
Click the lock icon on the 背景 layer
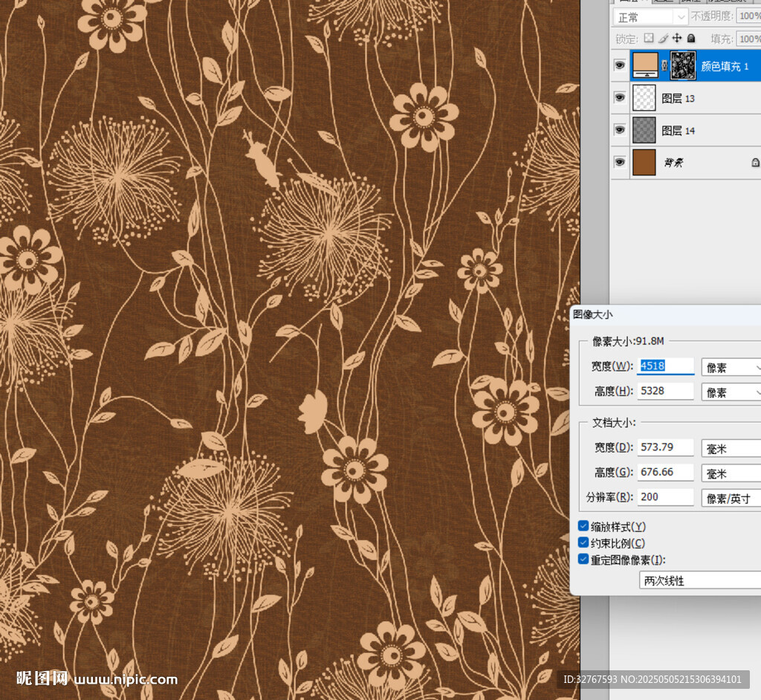coord(755,162)
